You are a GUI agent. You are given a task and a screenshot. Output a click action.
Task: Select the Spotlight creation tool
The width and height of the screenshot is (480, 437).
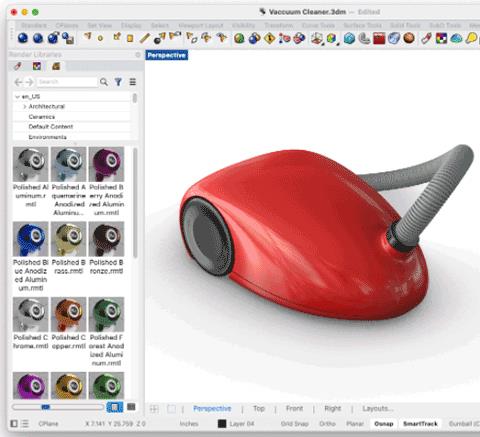(x=87, y=36)
